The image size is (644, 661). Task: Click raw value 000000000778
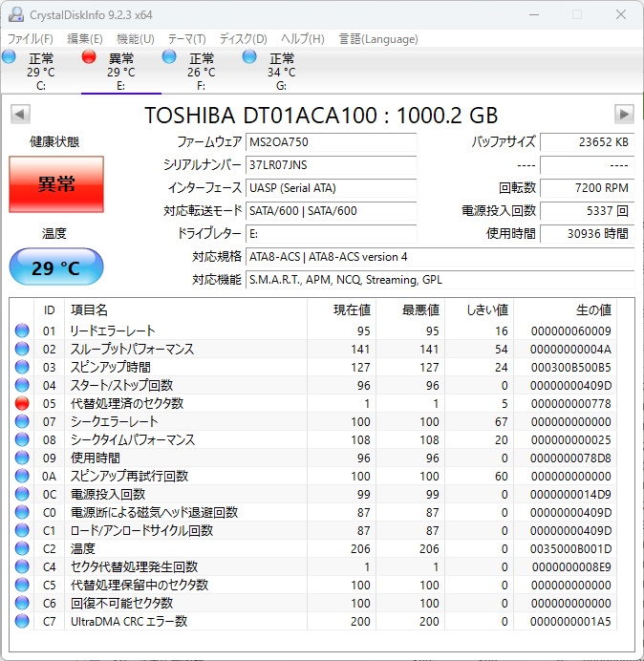tap(571, 403)
